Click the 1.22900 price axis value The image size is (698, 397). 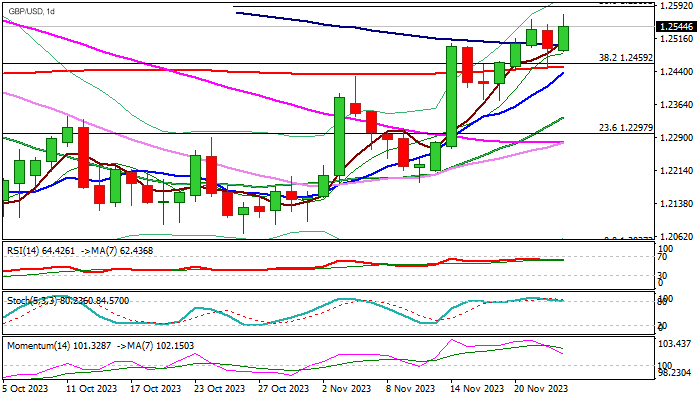(676, 138)
